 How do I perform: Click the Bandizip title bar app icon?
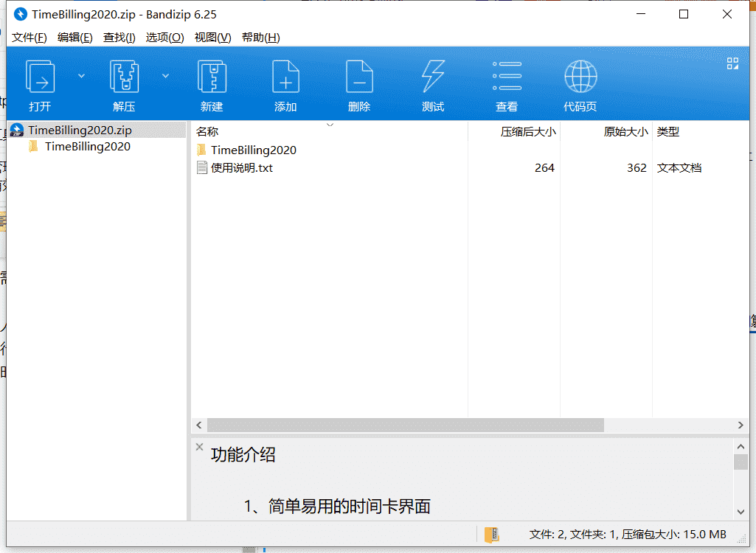click(x=20, y=15)
